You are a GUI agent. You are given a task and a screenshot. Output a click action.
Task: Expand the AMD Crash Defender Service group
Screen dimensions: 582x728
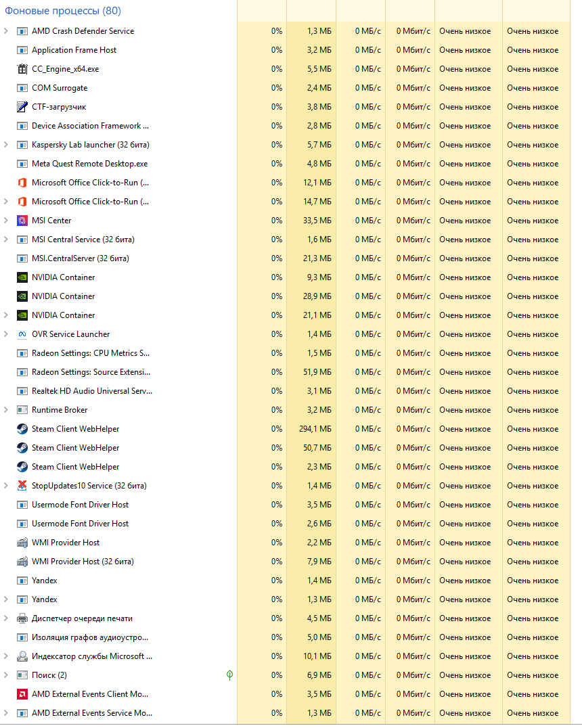pyautogui.click(x=6, y=31)
